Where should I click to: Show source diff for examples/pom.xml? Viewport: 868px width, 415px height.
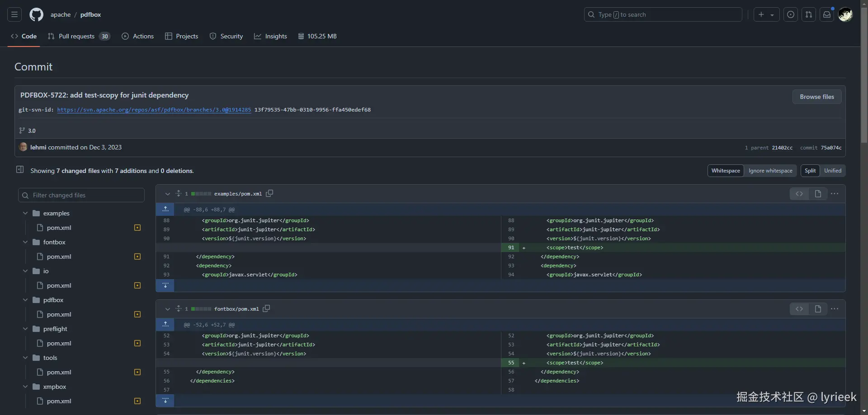coord(799,194)
